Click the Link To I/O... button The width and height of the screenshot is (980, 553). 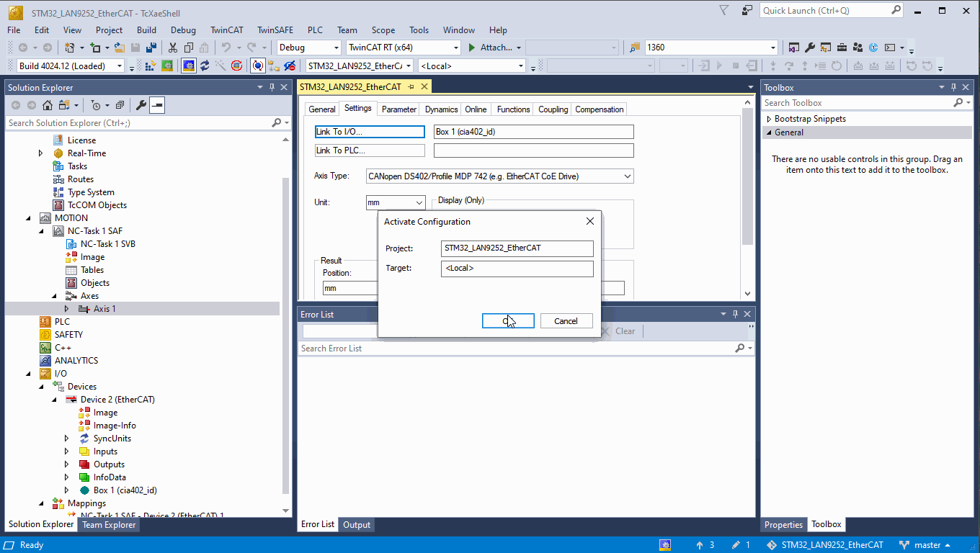point(370,132)
